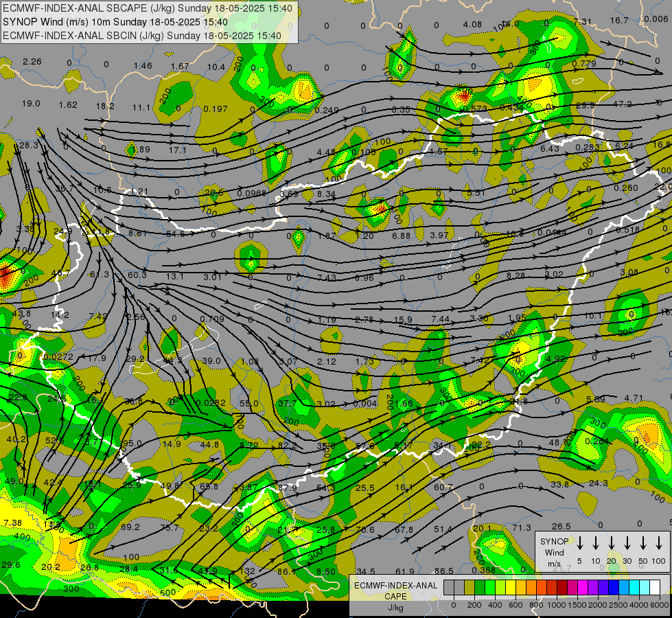This screenshot has width=672, height=618.
Task: Click the station value 0.0272
Action: (58, 357)
